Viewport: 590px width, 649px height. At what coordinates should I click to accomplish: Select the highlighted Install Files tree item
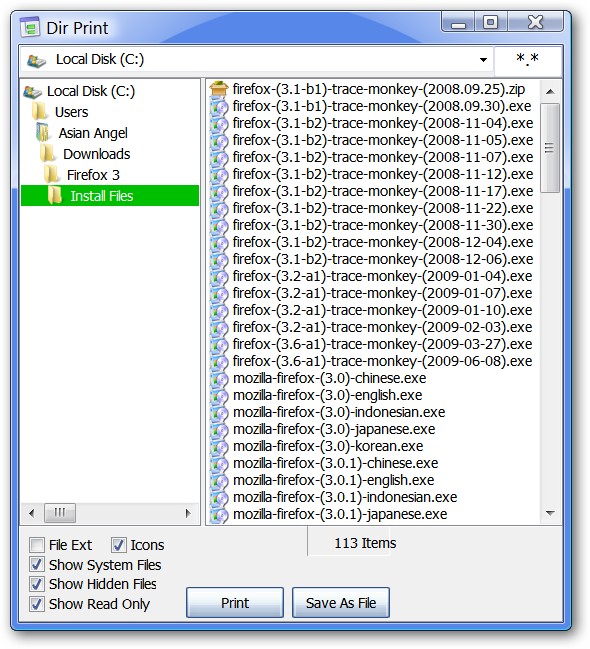pos(110,195)
